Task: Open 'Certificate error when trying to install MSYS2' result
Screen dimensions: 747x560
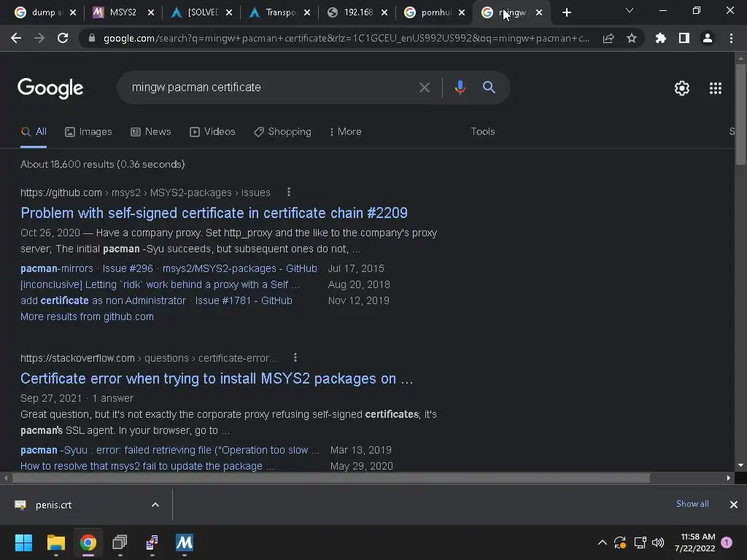Action: [x=217, y=378]
